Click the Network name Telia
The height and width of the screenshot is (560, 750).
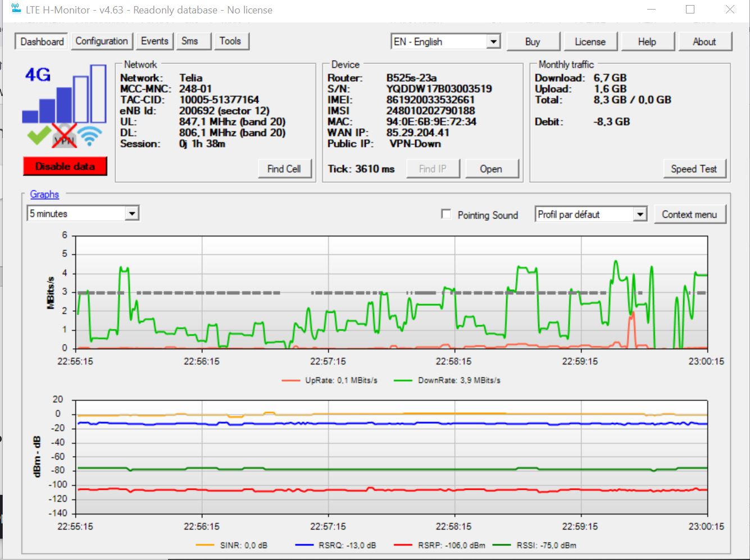(191, 78)
